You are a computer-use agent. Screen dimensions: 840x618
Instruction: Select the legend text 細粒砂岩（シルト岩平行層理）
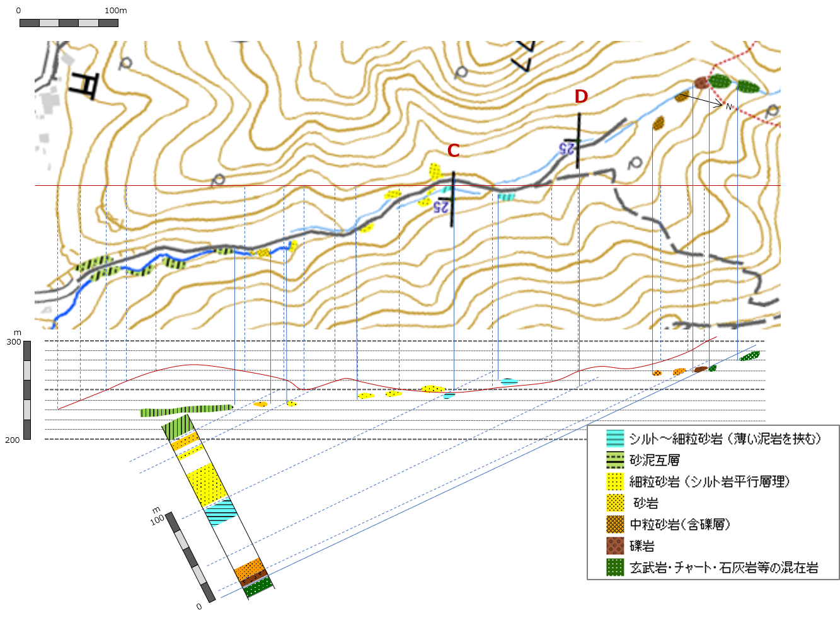(x=710, y=481)
